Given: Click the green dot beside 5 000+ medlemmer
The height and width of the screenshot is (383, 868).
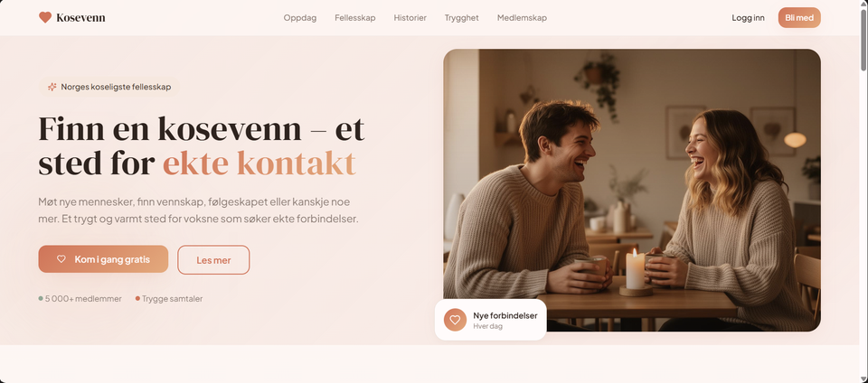Looking at the screenshot, I should click(41, 299).
